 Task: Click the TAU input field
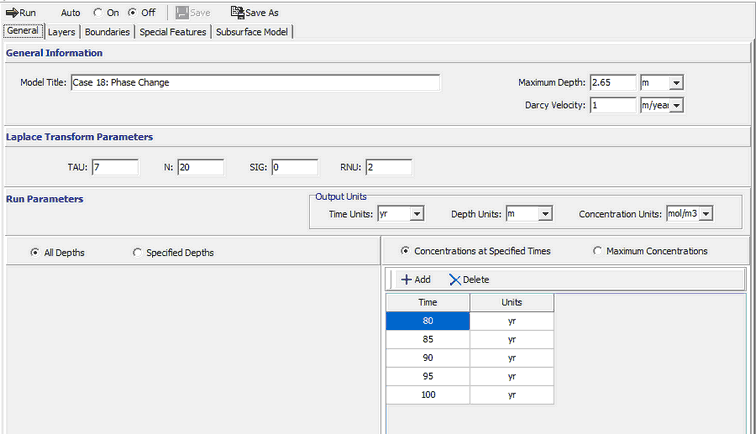coord(114,166)
